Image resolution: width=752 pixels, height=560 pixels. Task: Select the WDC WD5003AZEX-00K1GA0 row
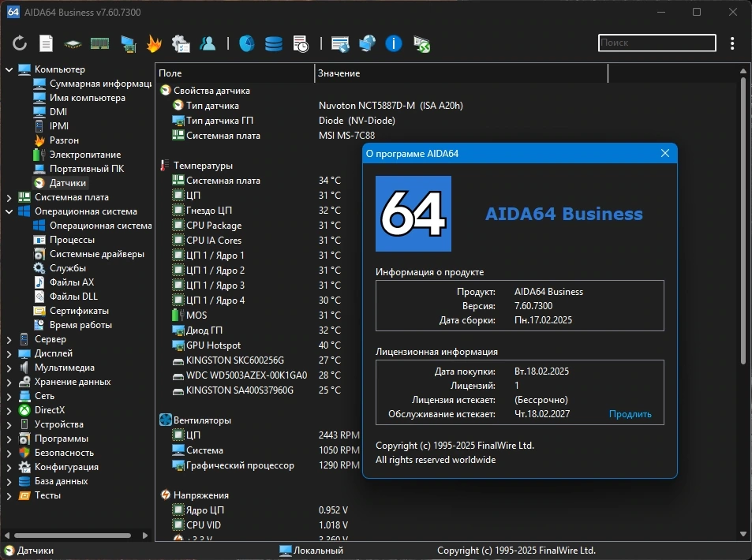pyautogui.click(x=259, y=375)
